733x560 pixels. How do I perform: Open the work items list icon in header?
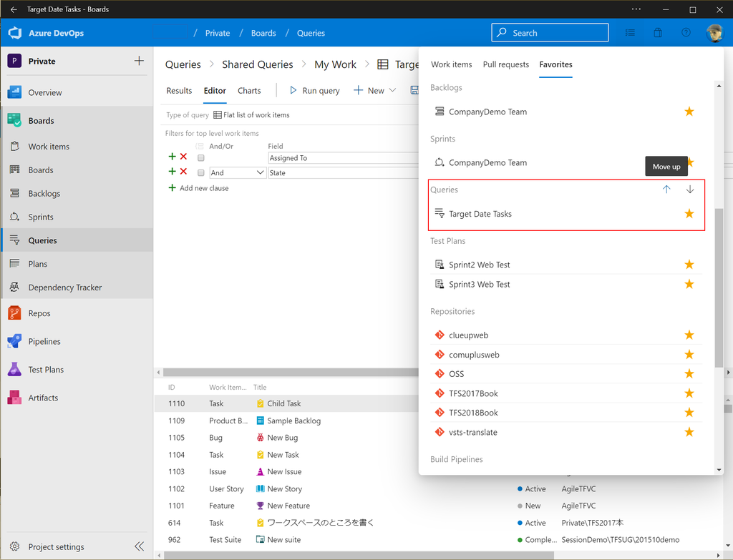630,33
